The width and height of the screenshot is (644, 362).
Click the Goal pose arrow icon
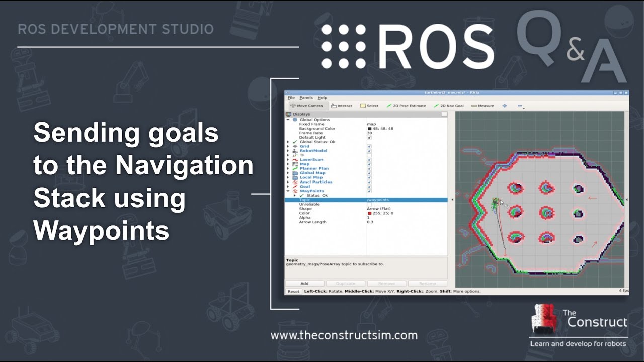[x=295, y=186]
